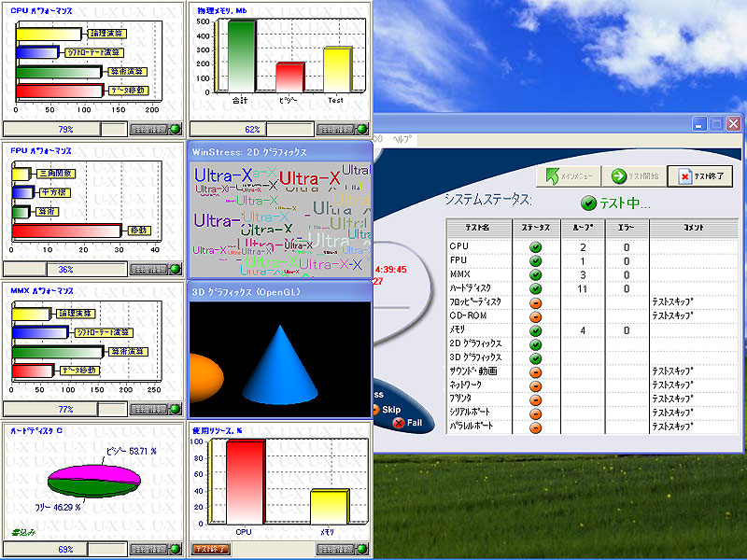This screenshot has height=560, width=747.
Task: Click the green LED in MMX performance panel
Action: 176,409
